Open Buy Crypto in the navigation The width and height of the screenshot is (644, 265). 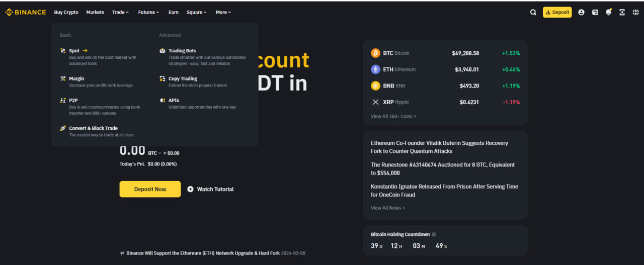pyautogui.click(x=66, y=12)
